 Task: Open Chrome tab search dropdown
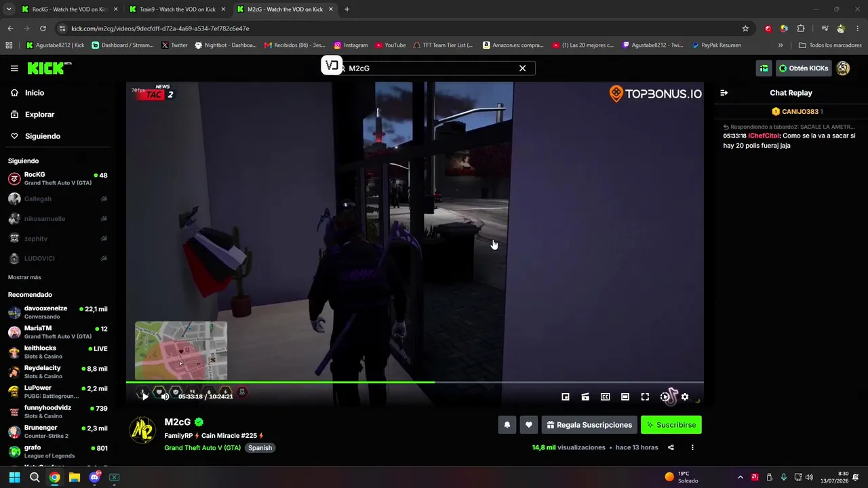click(x=8, y=9)
